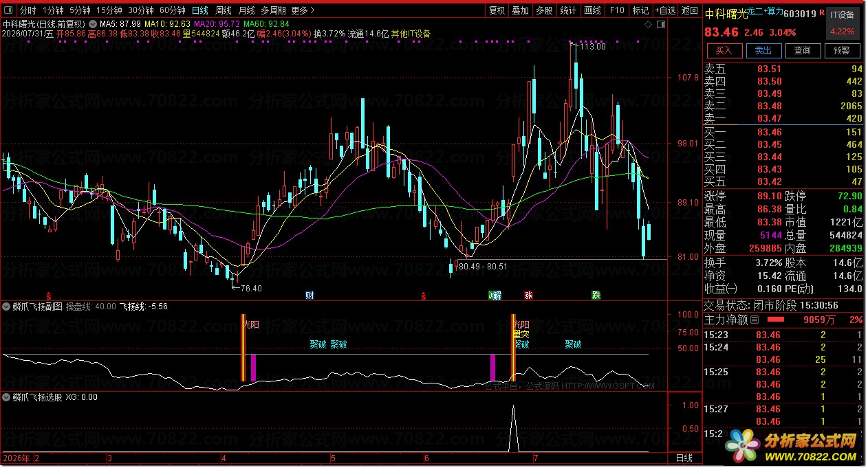
Task: Switch to the 分时 intraday view
Action: (x=28, y=10)
